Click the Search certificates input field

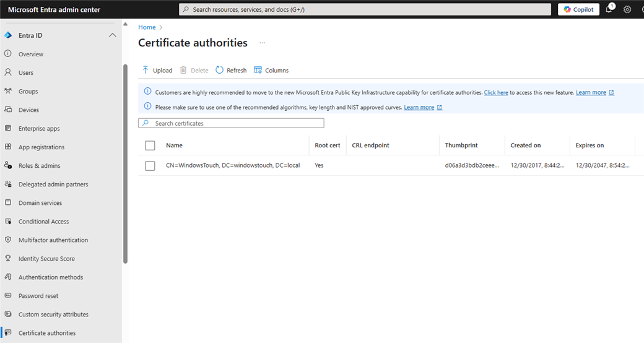coord(231,123)
